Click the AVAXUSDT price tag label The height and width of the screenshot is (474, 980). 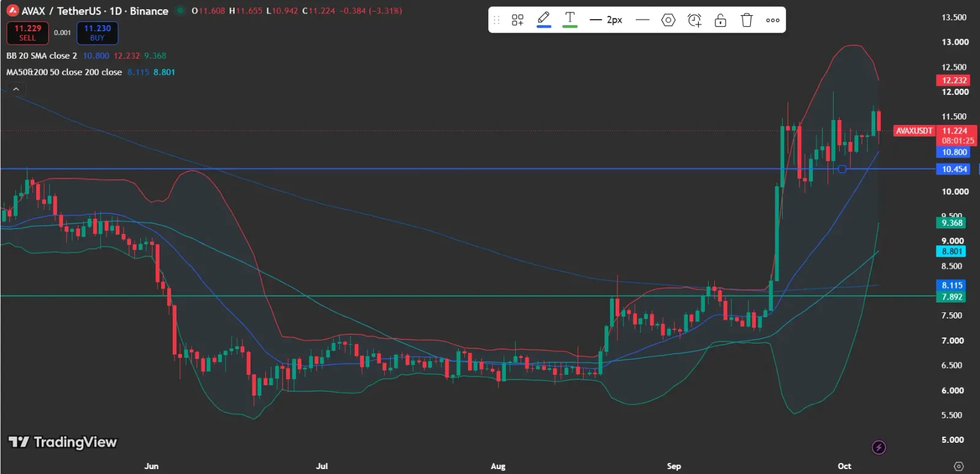914,131
